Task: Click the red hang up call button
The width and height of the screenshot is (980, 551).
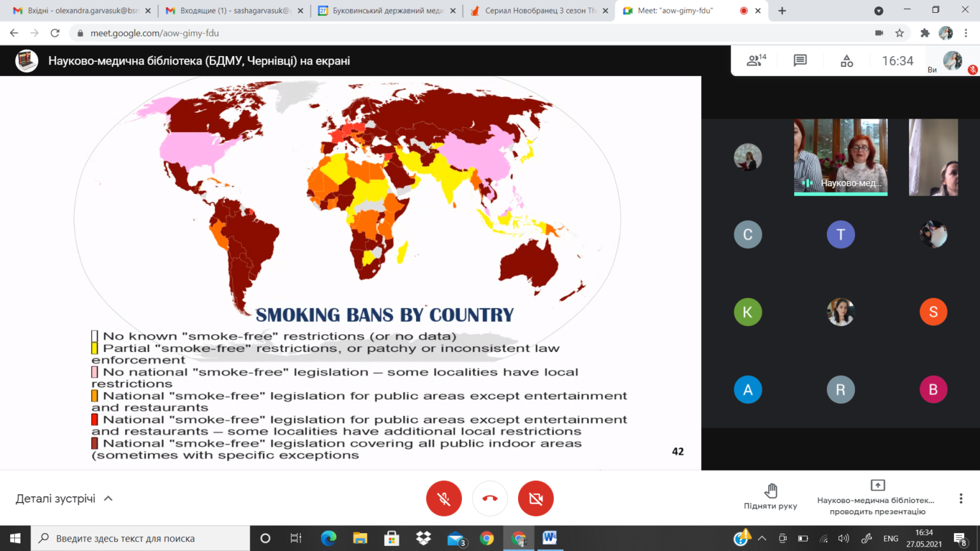Action: [490, 499]
